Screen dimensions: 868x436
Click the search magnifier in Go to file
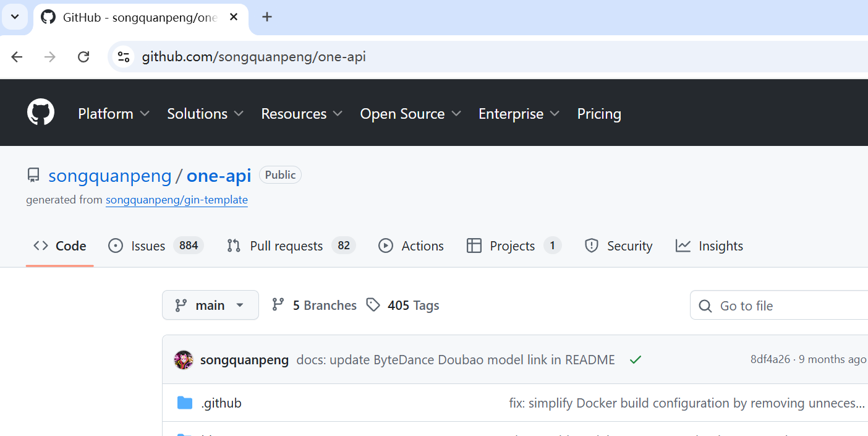[x=705, y=306]
